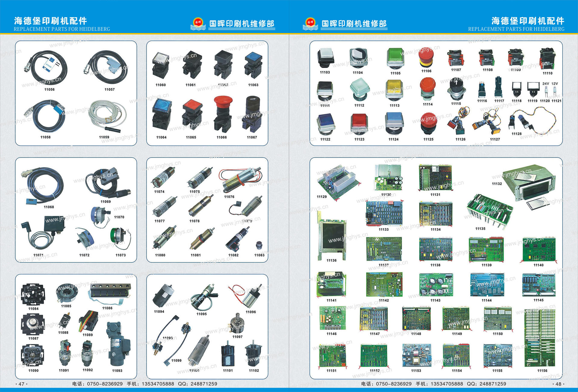Image resolution: width=578 pixels, height=392 pixels.
Task: Click the blue circuit board 11144
Action: [487, 285]
